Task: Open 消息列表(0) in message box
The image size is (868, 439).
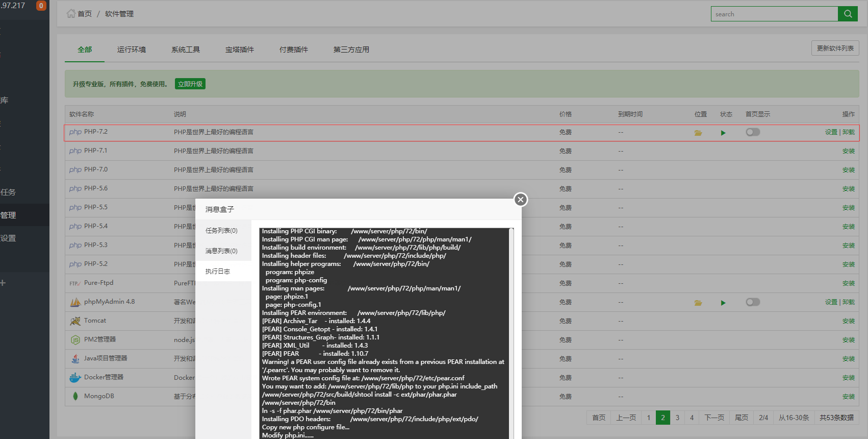Action: [223, 251]
